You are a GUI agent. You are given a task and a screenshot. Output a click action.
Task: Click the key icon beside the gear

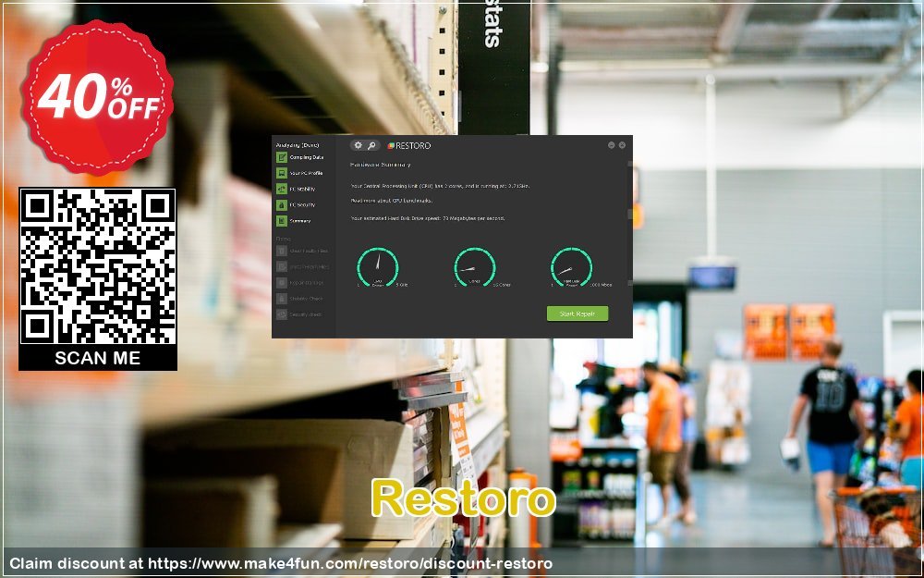click(371, 145)
